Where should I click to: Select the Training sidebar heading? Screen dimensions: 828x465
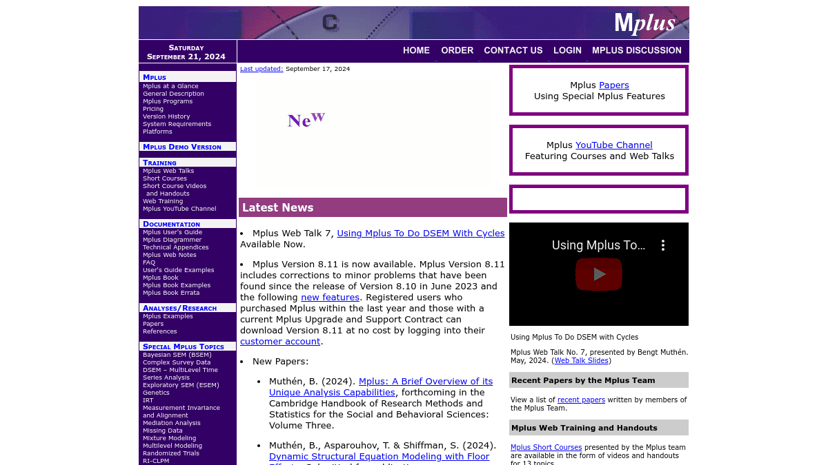[x=159, y=163]
